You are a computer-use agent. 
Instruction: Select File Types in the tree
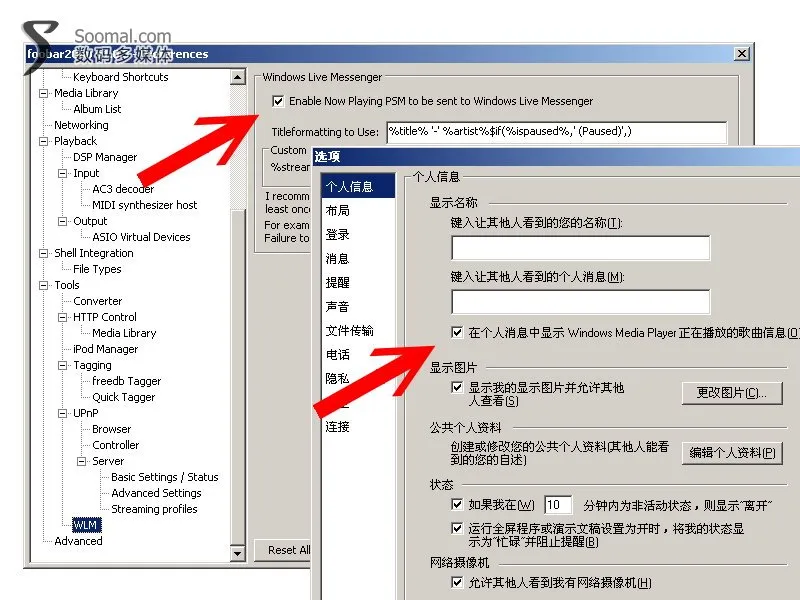(x=97, y=269)
